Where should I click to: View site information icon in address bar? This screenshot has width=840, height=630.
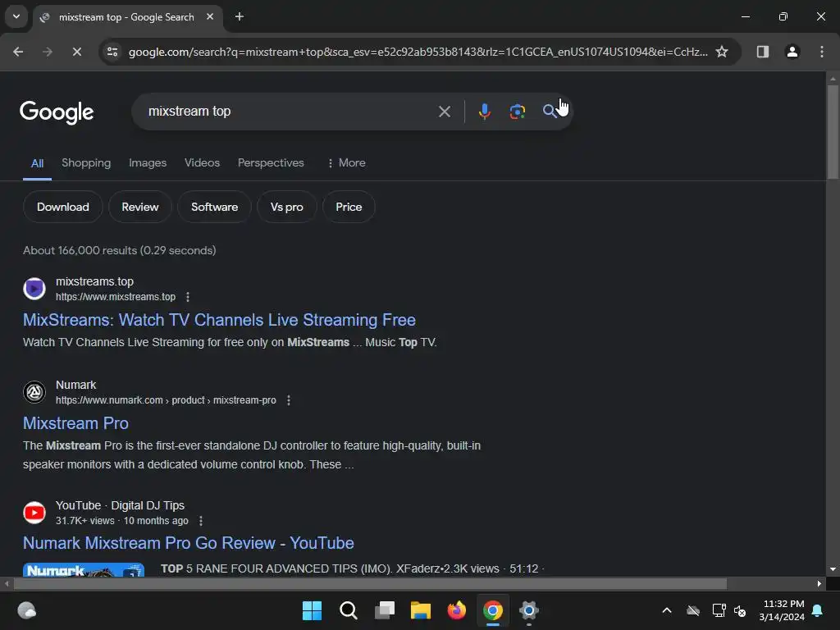point(112,52)
